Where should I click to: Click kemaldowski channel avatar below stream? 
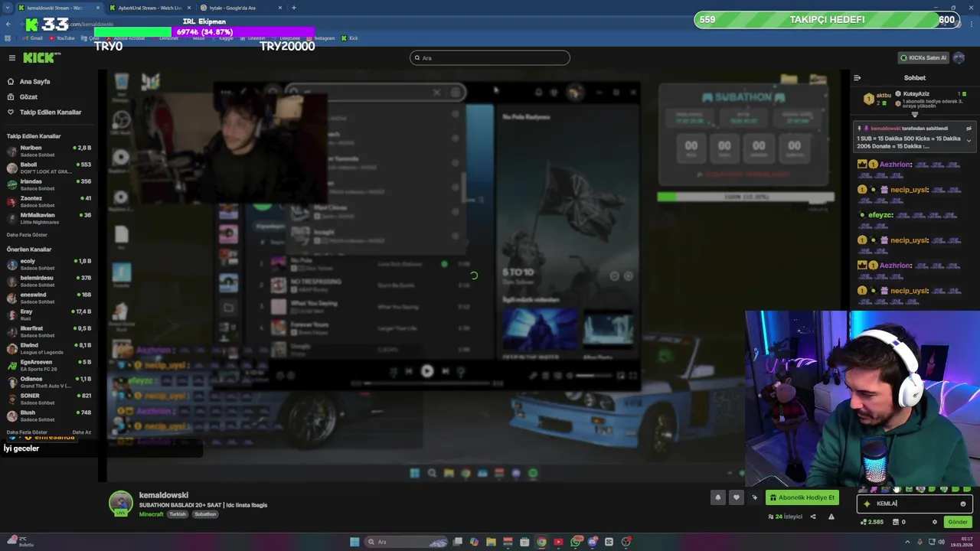click(x=120, y=503)
